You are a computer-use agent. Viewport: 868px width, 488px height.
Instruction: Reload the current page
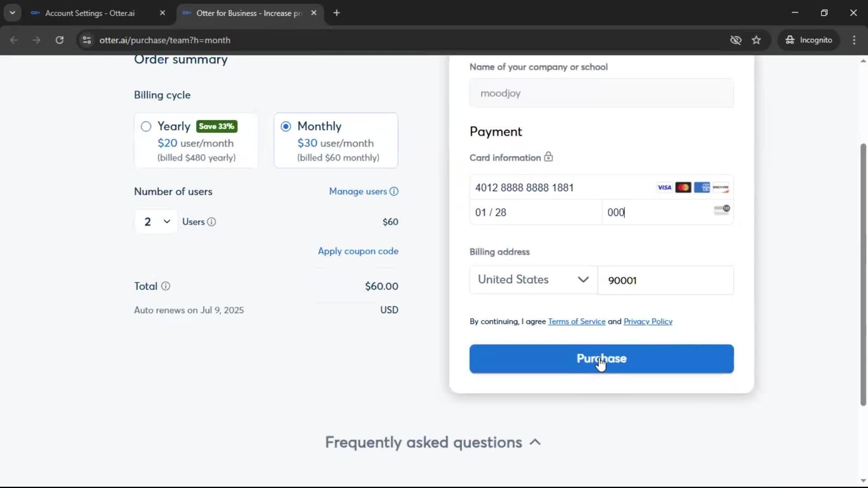(x=59, y=40)
